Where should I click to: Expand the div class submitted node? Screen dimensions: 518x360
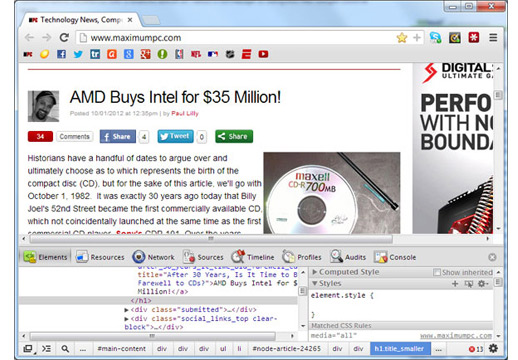tap(127, 310)
